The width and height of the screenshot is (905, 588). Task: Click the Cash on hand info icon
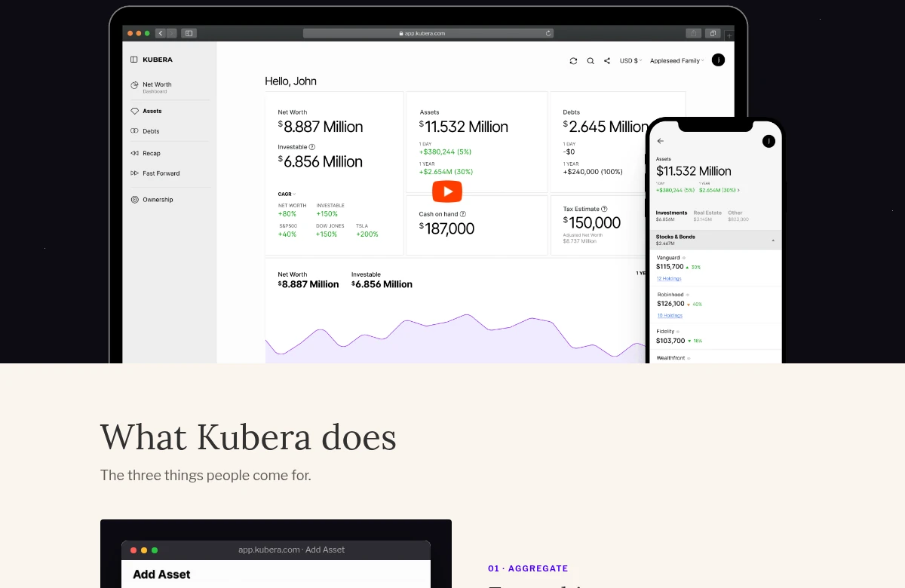pos(463,214)
